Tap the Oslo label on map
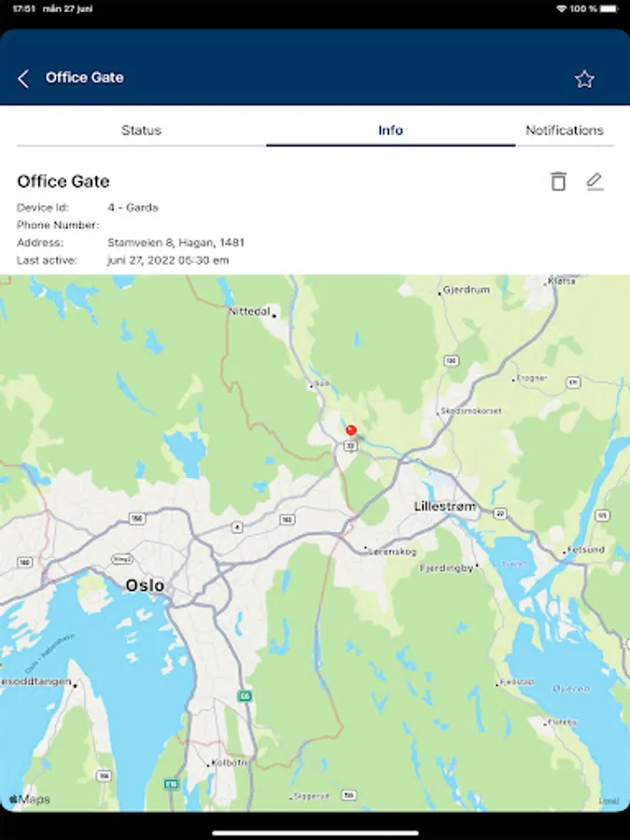Image resolution: width=630 pixels, height=840 pixels. (145, 585)
